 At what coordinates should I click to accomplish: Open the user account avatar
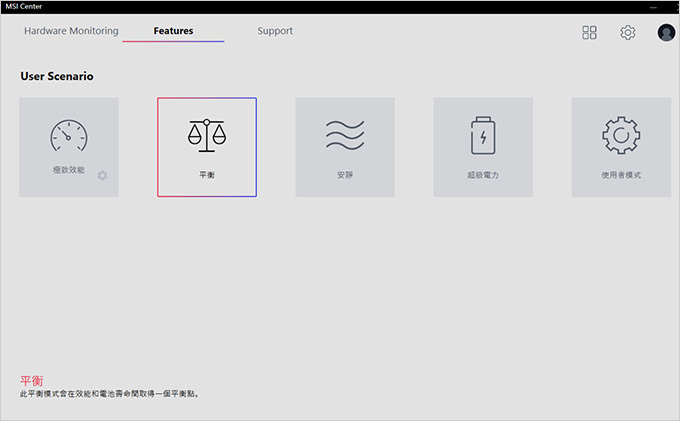[666, 33]
